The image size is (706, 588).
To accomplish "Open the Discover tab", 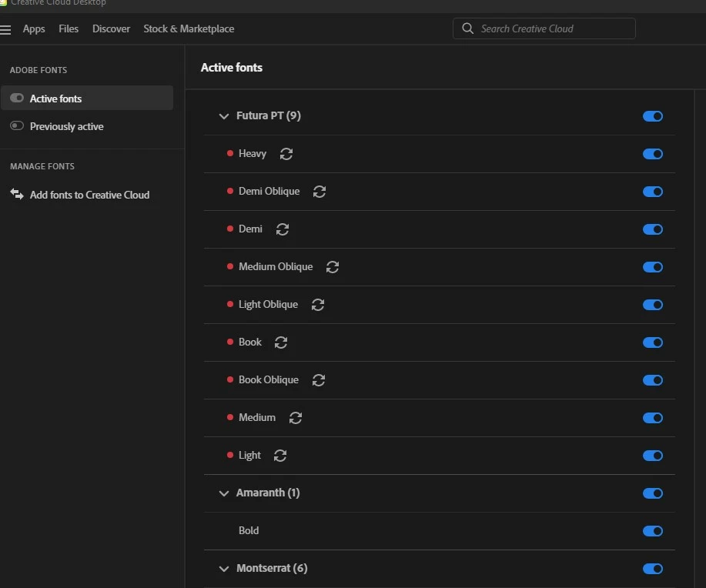I will click(x=111, y=28).
